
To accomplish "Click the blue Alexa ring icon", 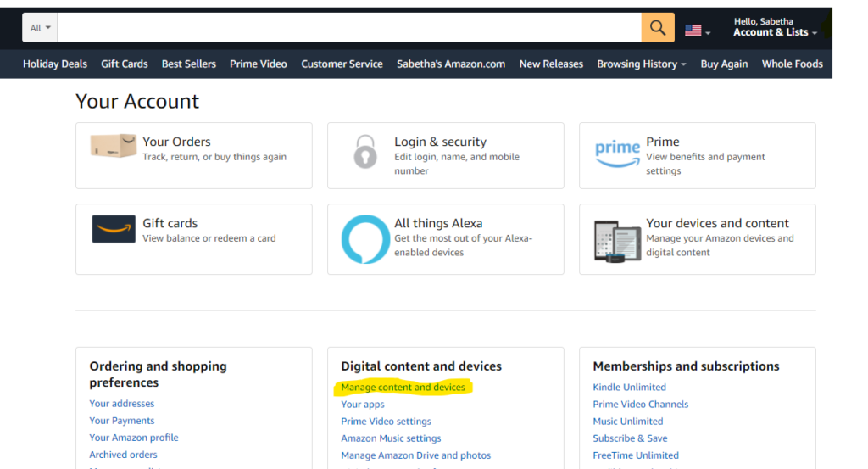I will (365, 239).
